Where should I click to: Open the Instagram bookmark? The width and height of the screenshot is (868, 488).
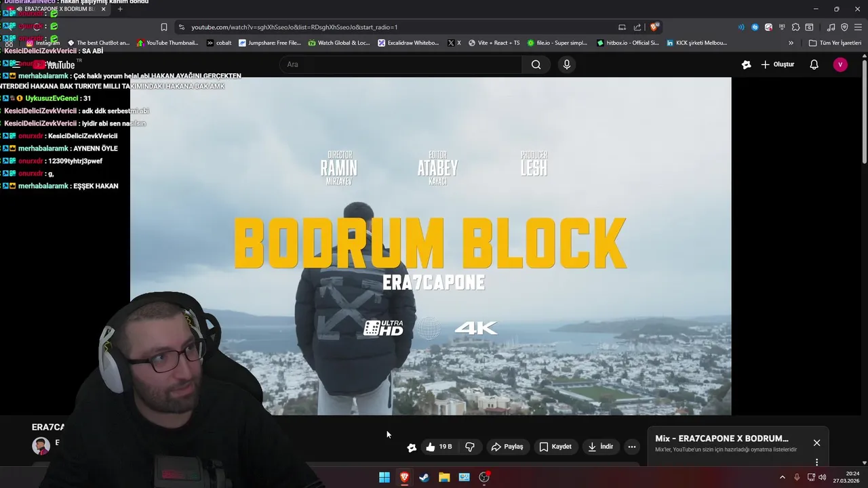point(43,43)
